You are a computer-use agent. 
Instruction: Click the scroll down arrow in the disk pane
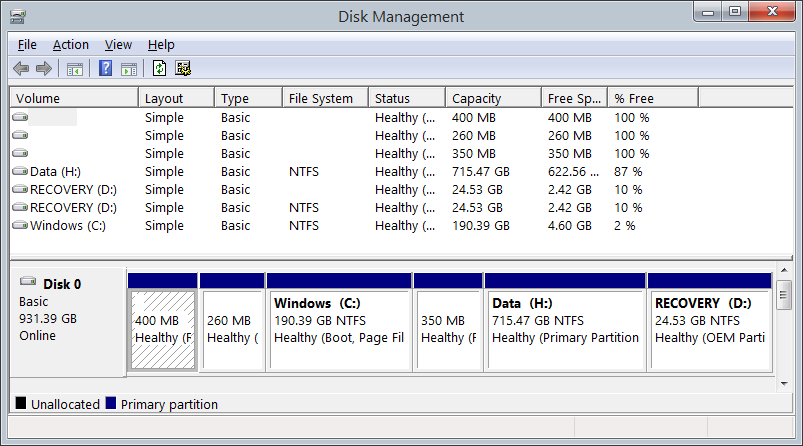(784, 384)
